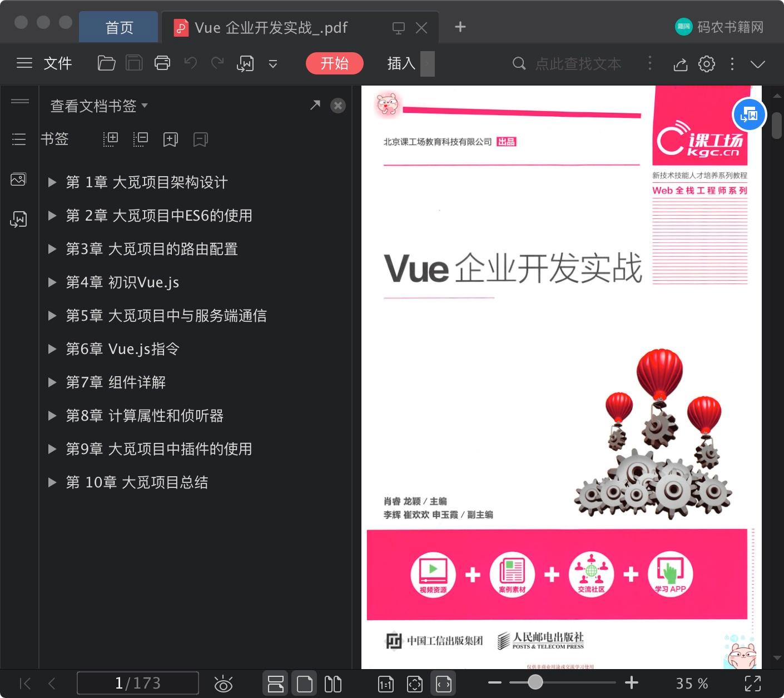
Task: Click the presentation screen icon on tab
Action: tap(399, 28)
